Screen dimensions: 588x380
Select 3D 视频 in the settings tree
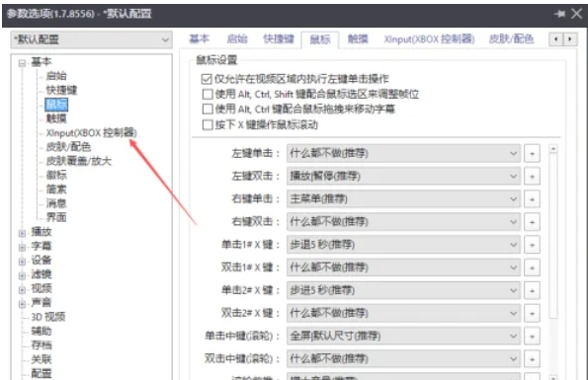coord(48,317)
